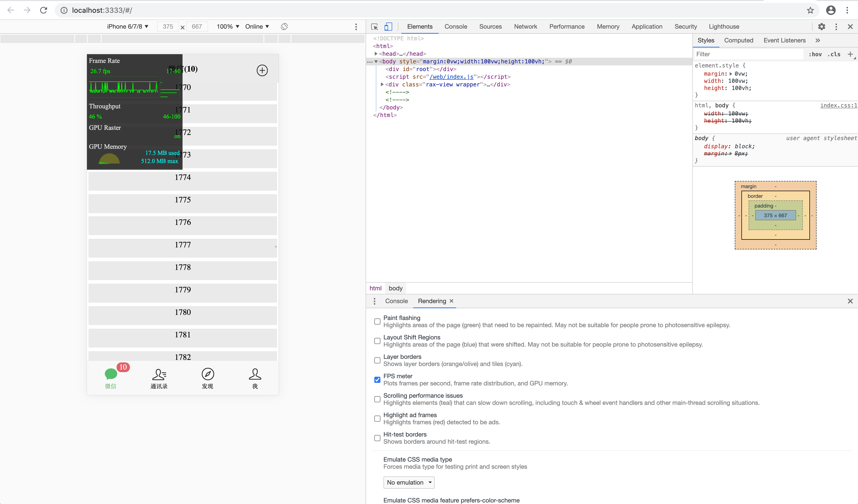Toggle .cls element classes panel
Screen dimensions: 858x504
[x=834, y=54]
